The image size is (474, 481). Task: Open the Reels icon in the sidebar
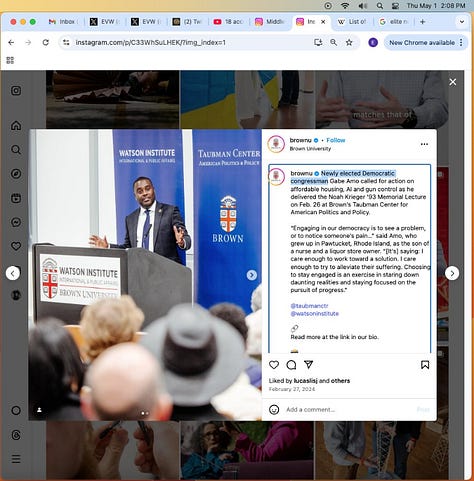pyautogui.click(x=16, y=198)
